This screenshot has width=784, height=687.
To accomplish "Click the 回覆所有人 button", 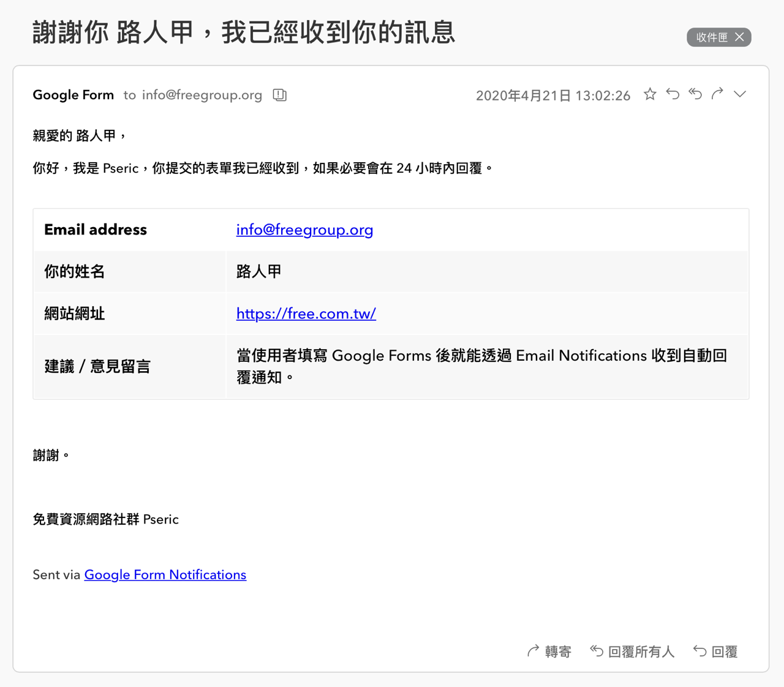I will click(x=632, y=651).
